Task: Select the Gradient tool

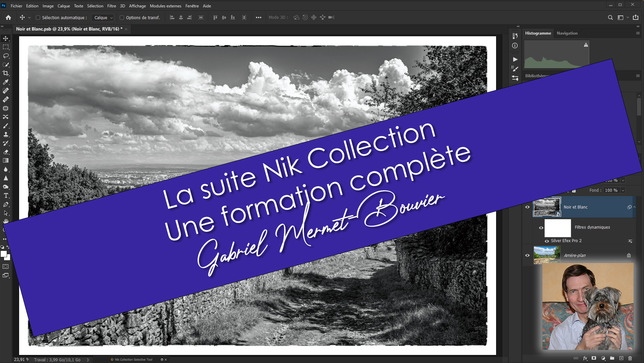Action: pos(6,161)
